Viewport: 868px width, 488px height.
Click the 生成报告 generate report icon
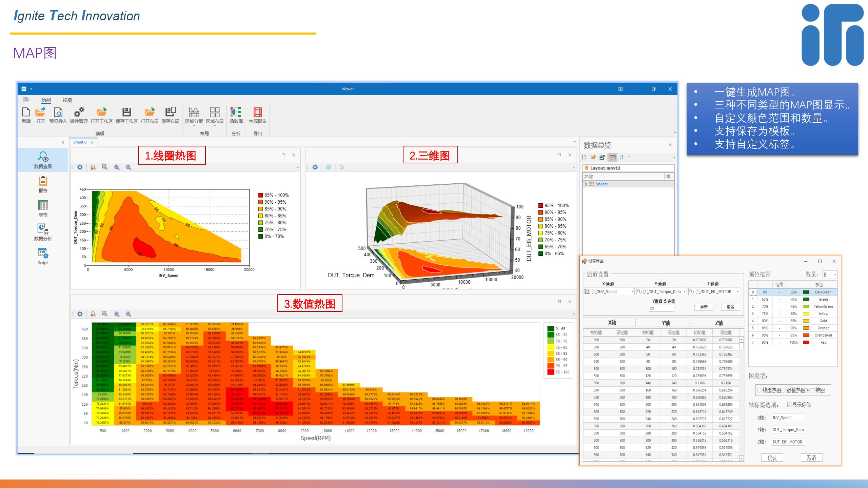[x=258, y=112]
